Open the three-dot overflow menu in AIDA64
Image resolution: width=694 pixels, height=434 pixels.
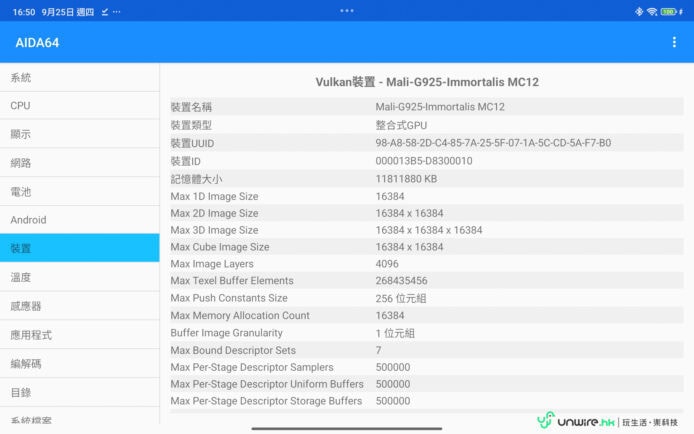click(674, 42)
